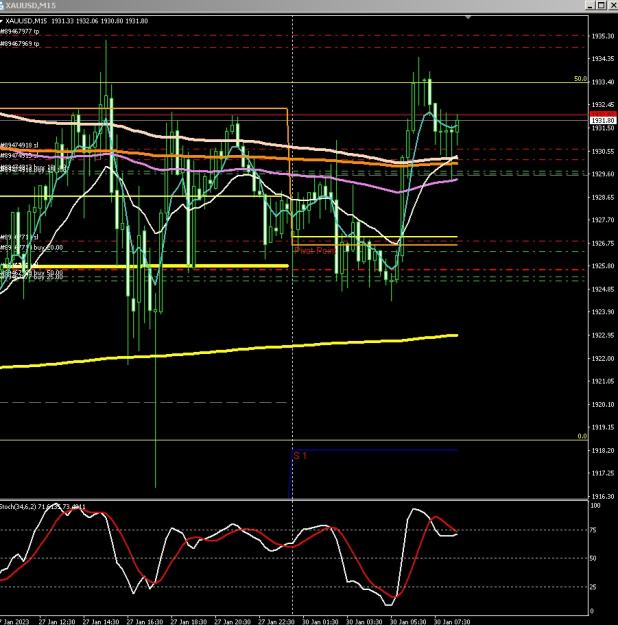This screenshot has height=625, width=618.
Task: Select the #89474918 sl order label
Action: [19, 145]
